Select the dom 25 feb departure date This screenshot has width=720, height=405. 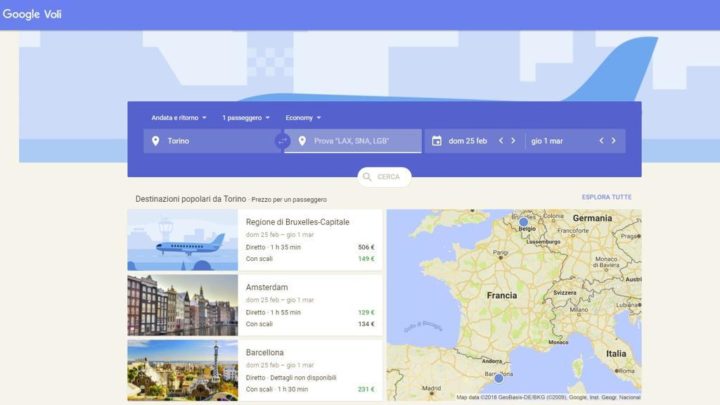pos(467,141)
